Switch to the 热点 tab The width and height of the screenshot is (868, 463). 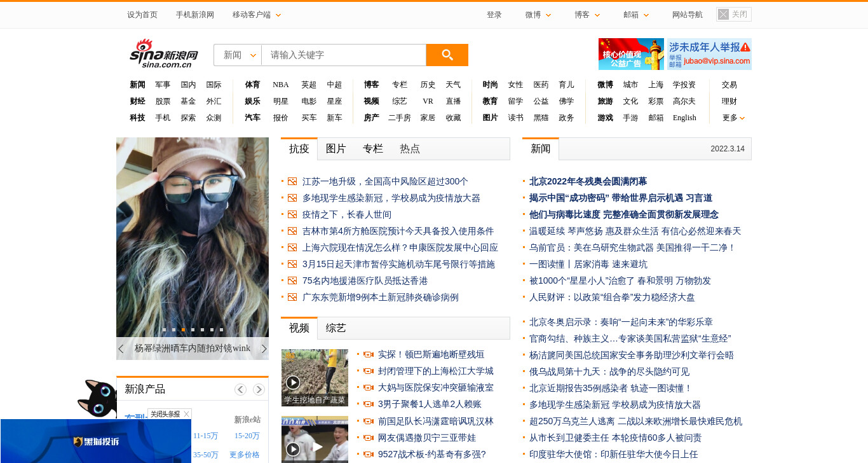(409, 149)
